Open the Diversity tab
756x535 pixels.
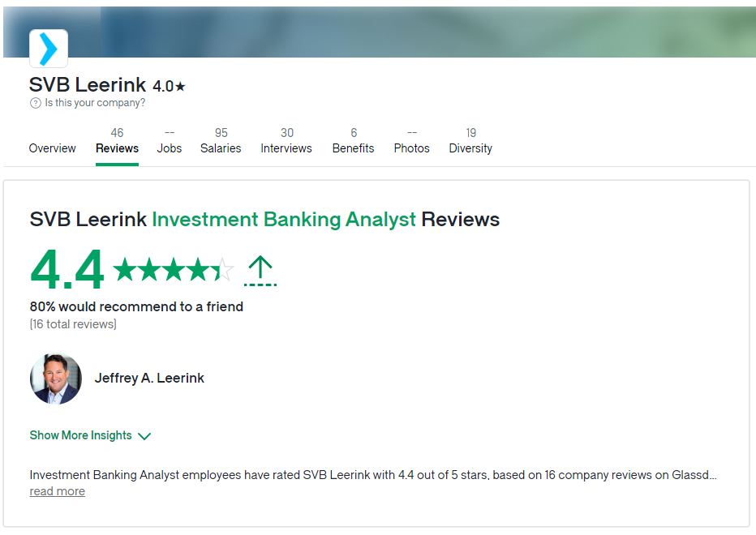pos(470,148)
